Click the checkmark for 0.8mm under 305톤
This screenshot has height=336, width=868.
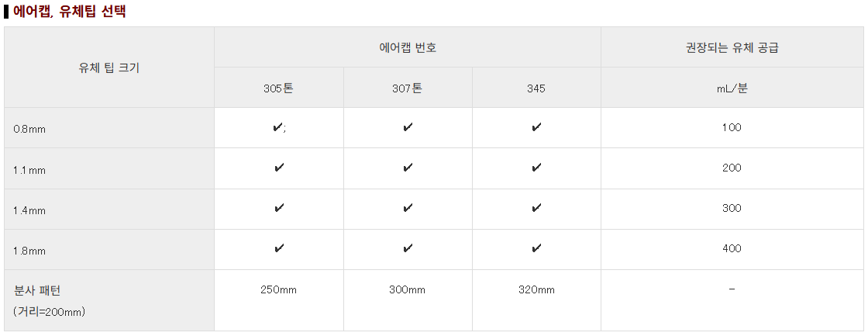point(278,128)
